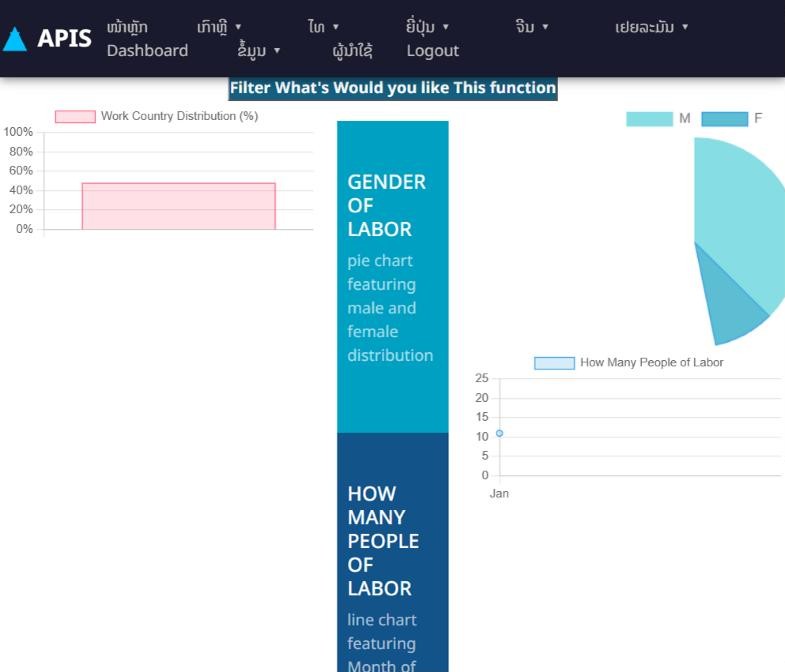Click the pink bar in country chart
The image size is (785, 672).
(179, 206)
